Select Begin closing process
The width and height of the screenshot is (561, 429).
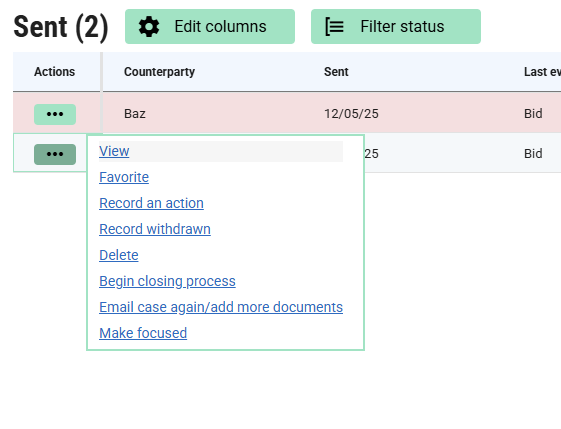point(167,281)
